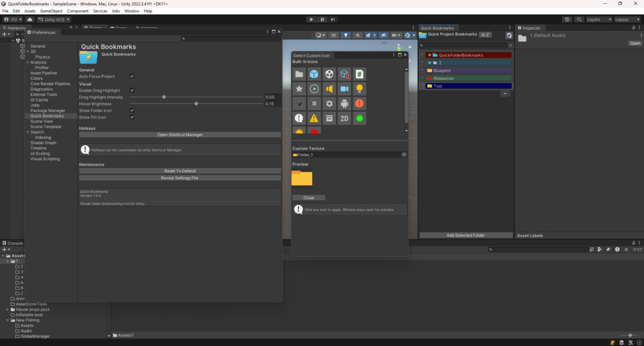644x346 pixels.
Task: Click Add Selected Folder button
Action: [x=466, y=235]
